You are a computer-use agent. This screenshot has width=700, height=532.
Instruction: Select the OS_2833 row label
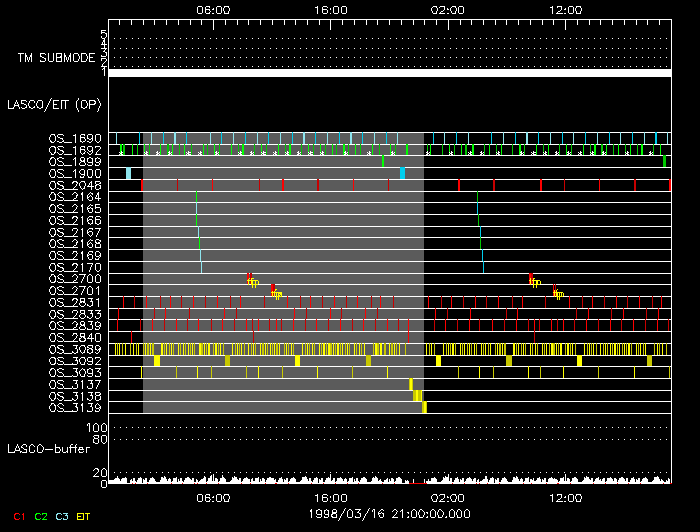[75, 314]
